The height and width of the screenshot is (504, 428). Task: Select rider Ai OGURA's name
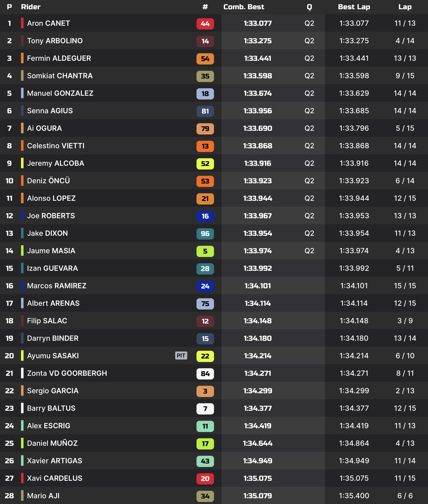(44, 128)
